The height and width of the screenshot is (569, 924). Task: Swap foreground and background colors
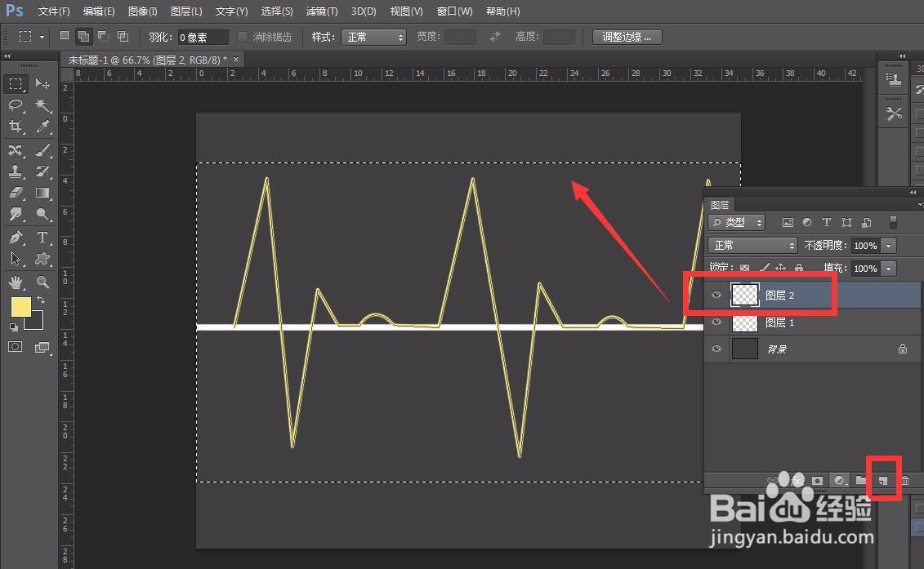point(41,300)
